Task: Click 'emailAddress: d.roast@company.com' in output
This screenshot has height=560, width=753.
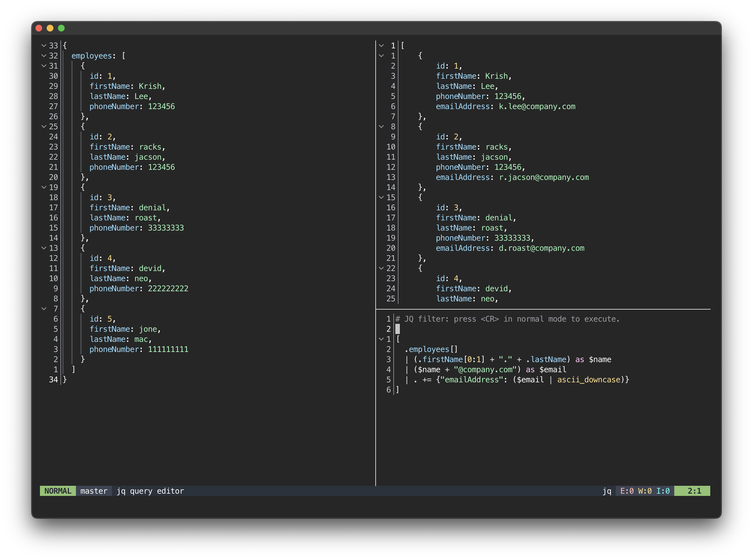Action: [510, 248]
